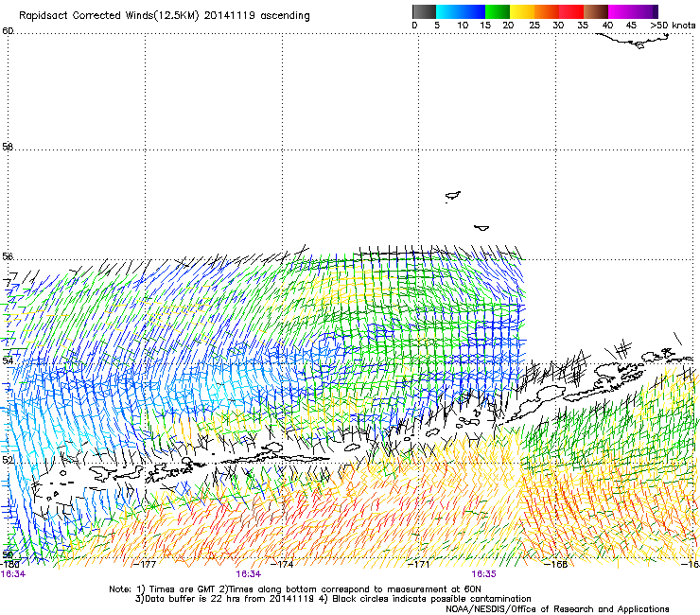
Task: Click the 'Data buffer is 22 hrs' note line
Action: point(333,599)
